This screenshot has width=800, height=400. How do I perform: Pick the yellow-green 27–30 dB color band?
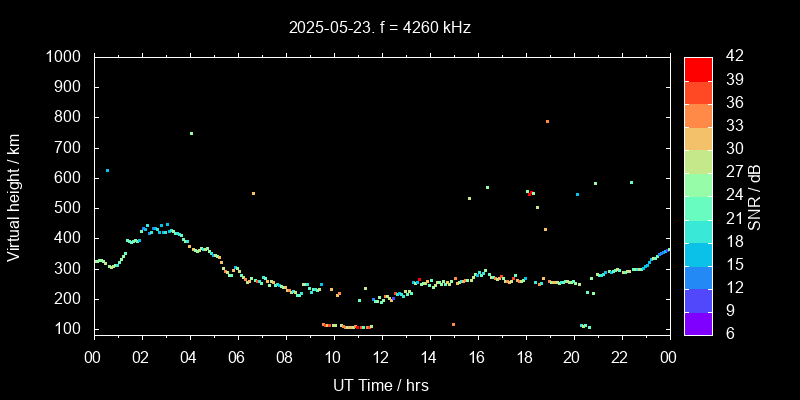[698, 161]
